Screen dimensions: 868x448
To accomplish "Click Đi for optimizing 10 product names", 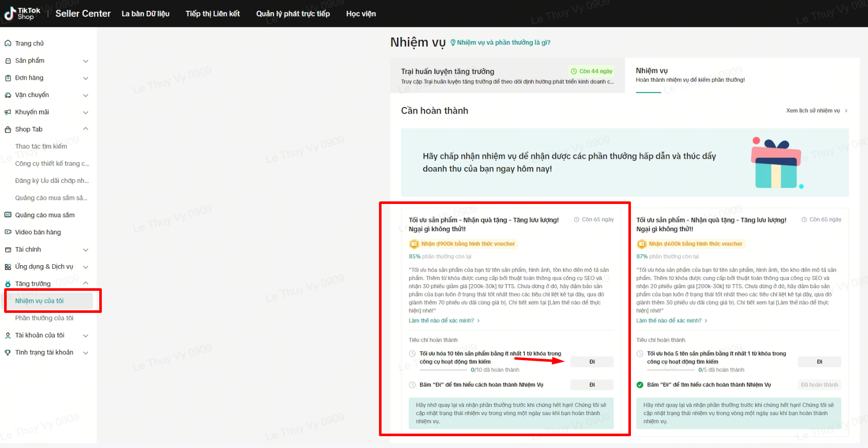I will pos(592,362).
